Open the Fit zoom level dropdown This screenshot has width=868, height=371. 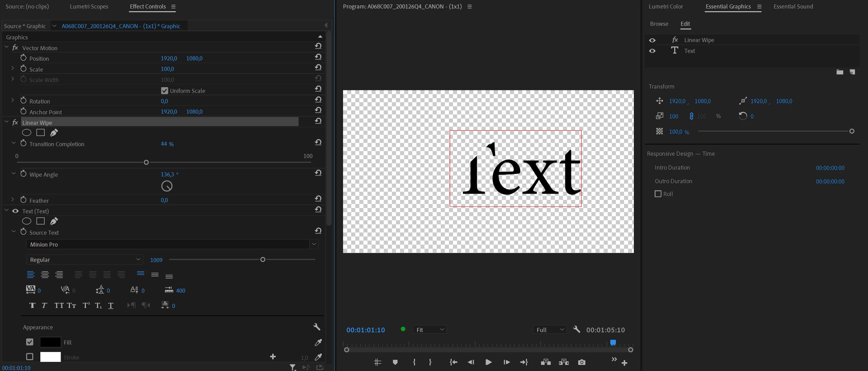(x=430, y=330)
